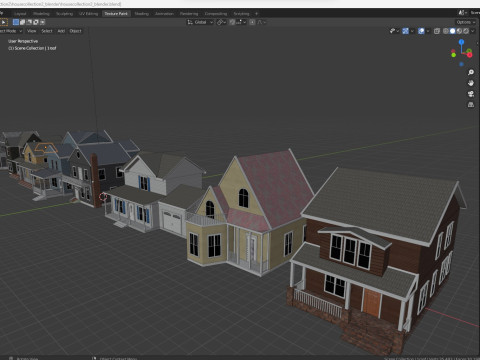Choose the Set New selection mode icon
480x360 pixels.
point(16,22)
